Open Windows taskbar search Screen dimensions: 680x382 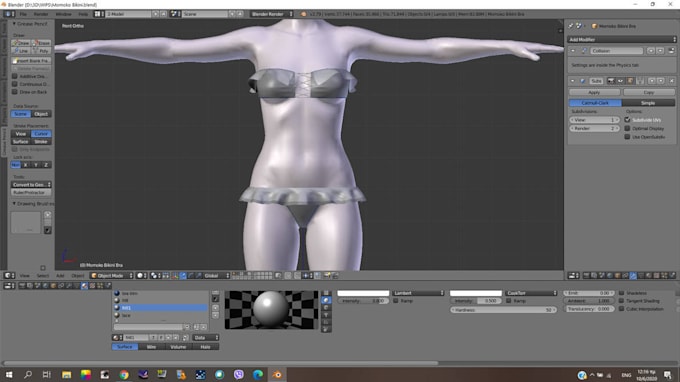pyautogui.click(x=28, y=375)
